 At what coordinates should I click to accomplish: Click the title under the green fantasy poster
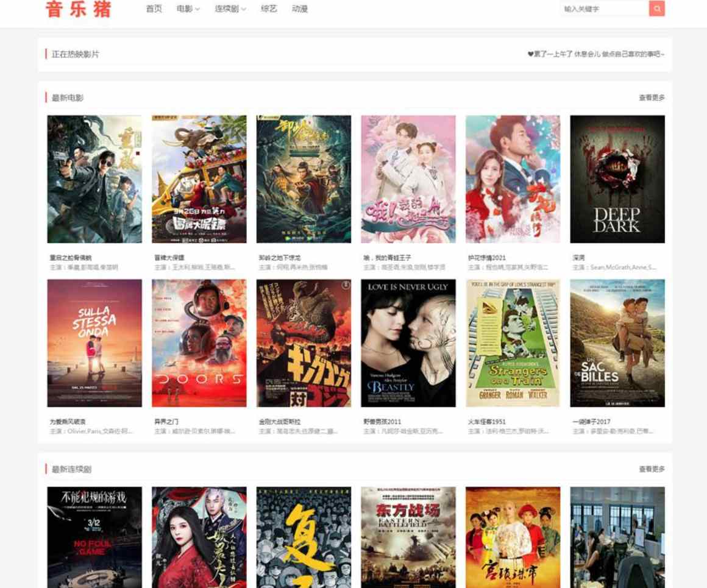tap(280, 258)
